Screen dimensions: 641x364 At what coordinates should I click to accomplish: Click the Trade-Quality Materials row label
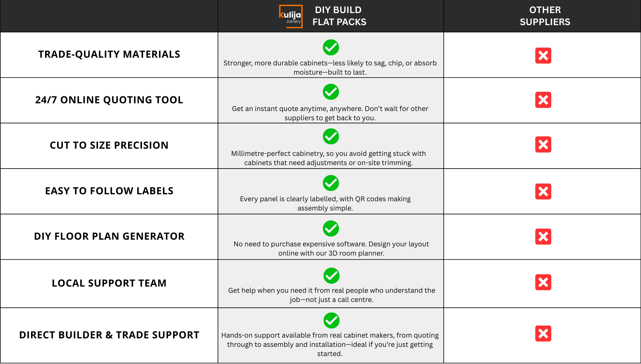click(x=109, y=54)
